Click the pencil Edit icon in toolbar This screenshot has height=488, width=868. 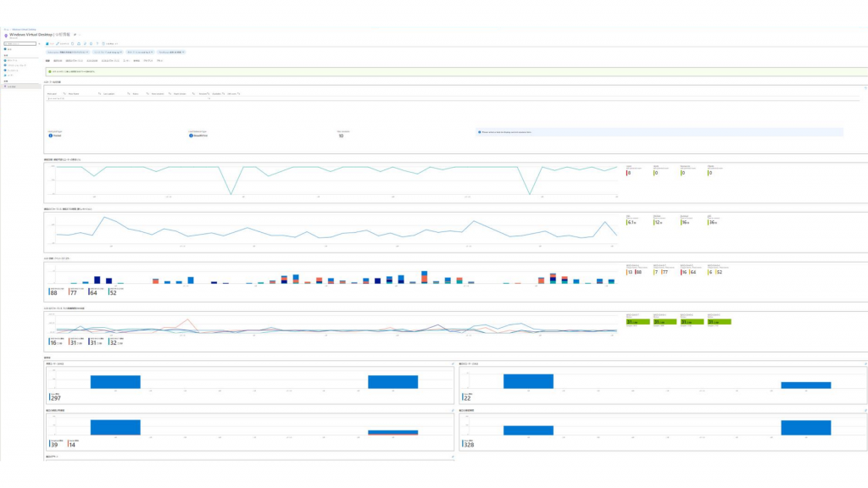tap(58, 42)
